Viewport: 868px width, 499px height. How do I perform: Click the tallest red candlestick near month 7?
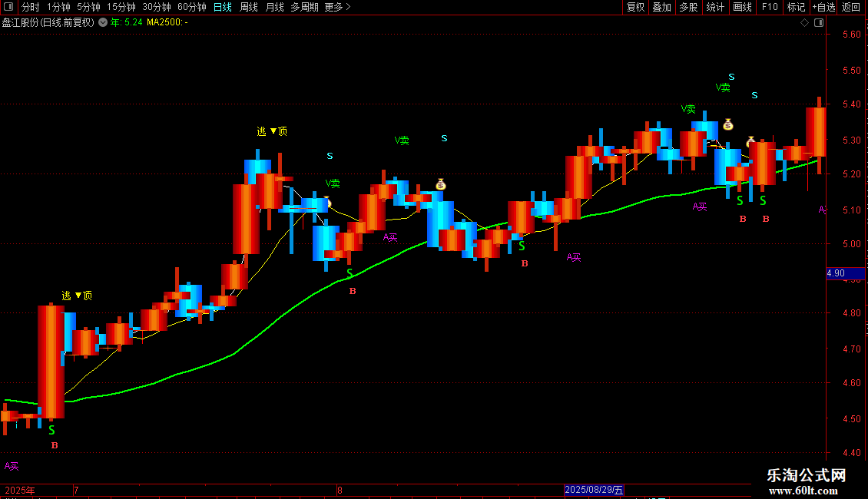coord(51,362)
